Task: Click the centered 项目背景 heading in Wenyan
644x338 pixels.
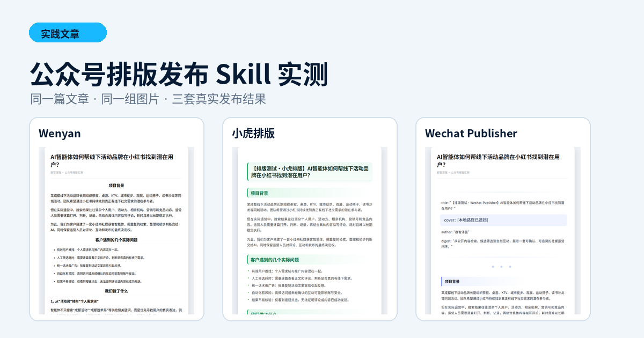Action: click(x=116, y=185)
